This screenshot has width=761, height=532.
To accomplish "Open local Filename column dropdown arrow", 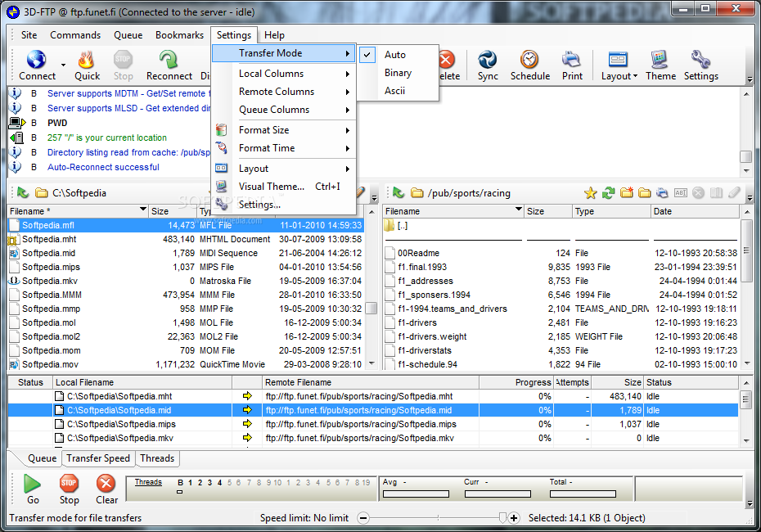I will point(142,210).
